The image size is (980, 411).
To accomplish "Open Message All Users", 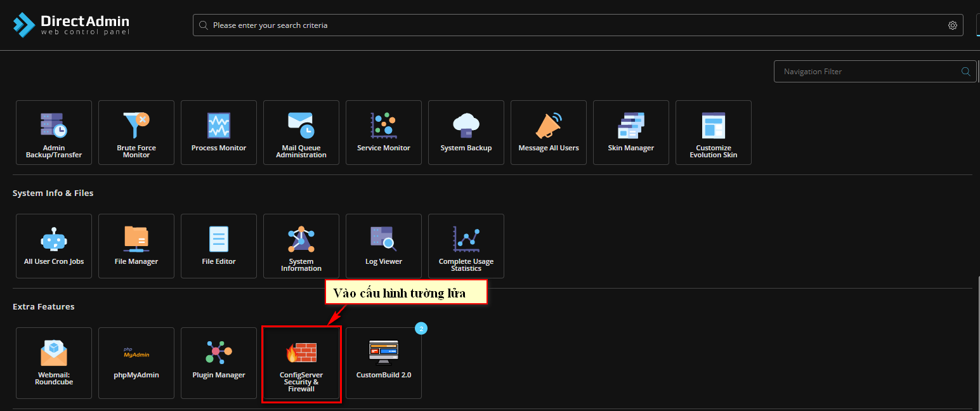I will 549,133.
